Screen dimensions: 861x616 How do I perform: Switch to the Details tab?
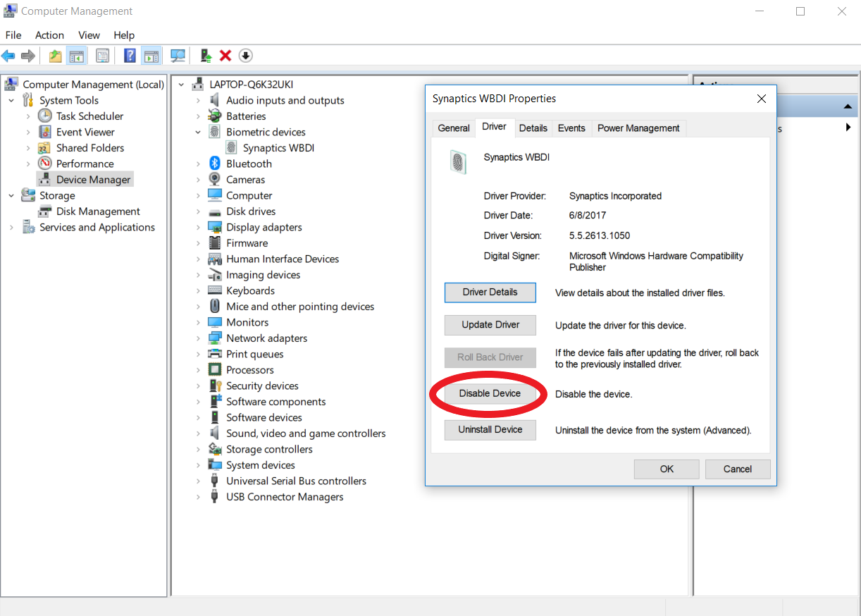coord(533,128)
